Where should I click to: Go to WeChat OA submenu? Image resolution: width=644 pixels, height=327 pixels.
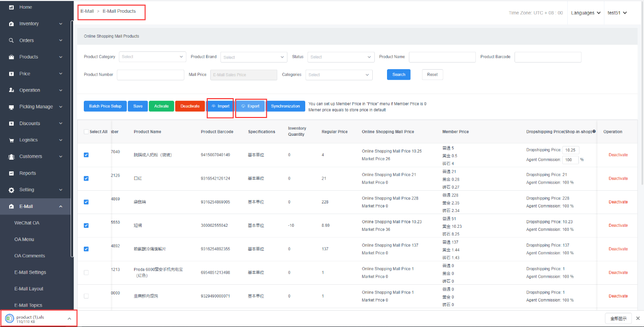26,223
